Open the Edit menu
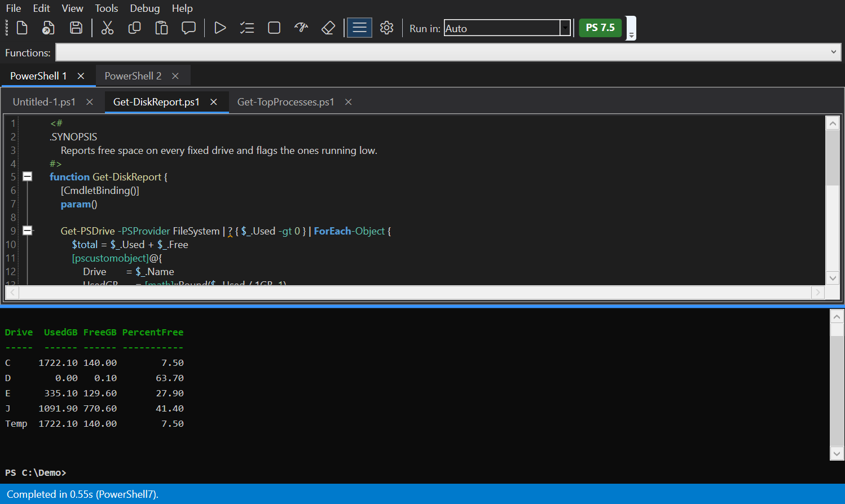 [41, 8]
